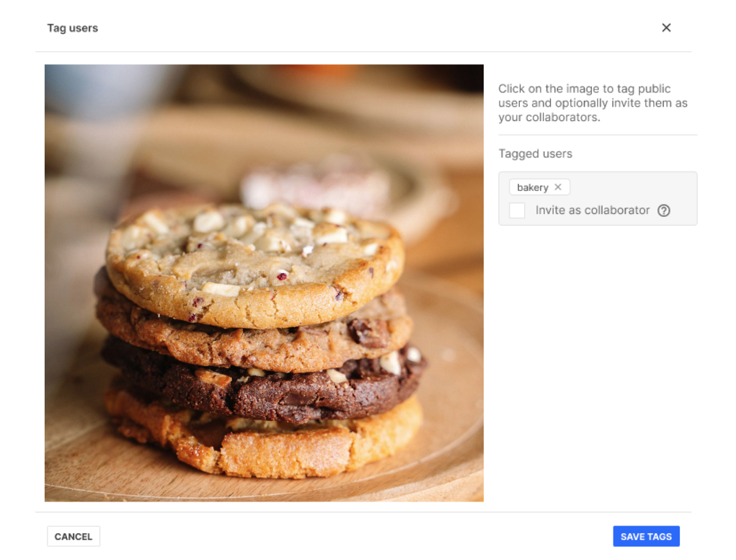
Task: Cancel tagging users
Action: coord(74,536)
